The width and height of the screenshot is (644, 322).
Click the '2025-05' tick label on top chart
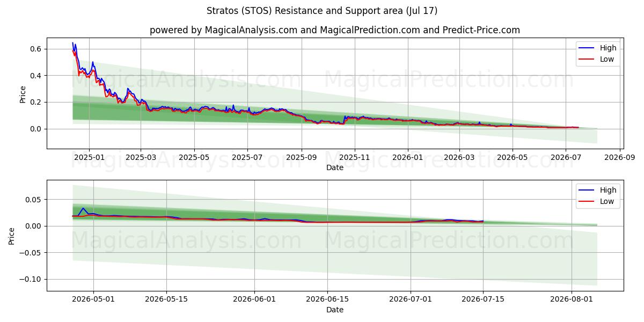click(x=194, y=158)
